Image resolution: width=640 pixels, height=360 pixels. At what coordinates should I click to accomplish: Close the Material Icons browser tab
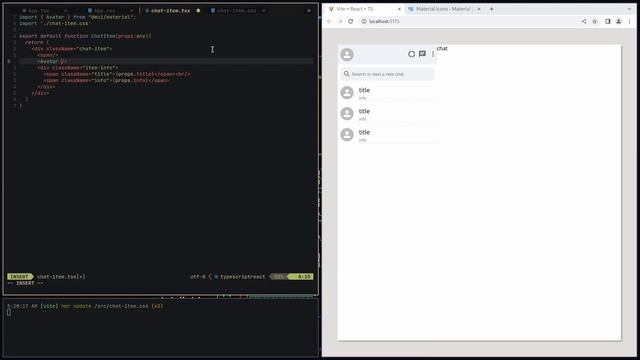point(479,9)
